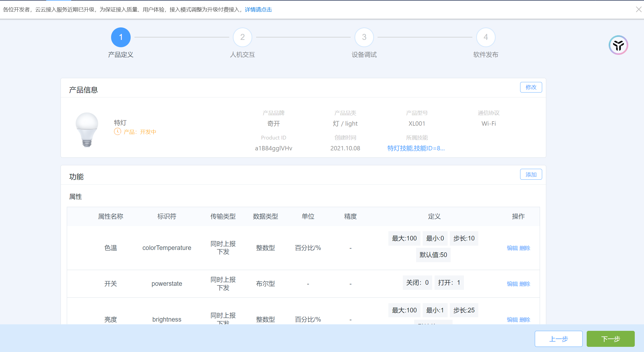Edit the 开关 powerstate row

point(512,284)
